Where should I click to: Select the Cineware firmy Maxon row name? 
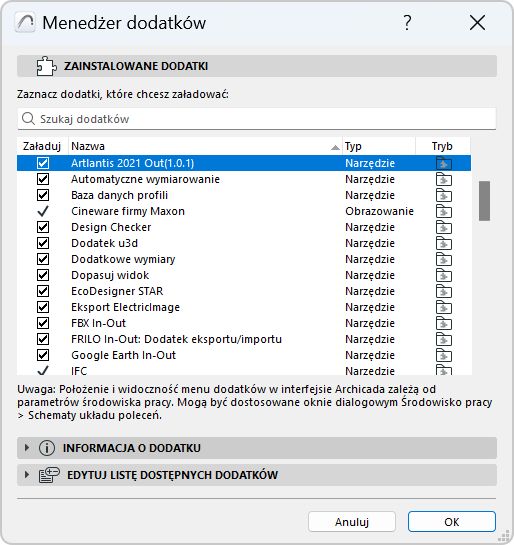pos(128,211)
